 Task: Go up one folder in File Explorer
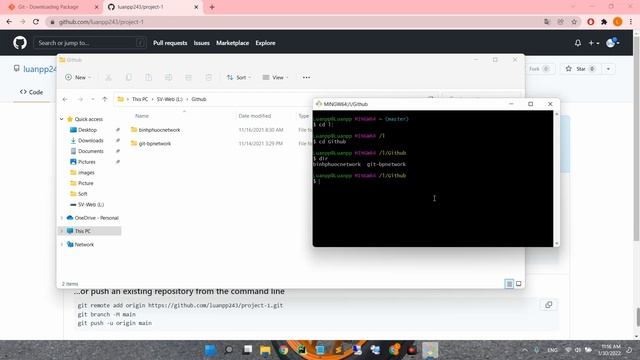105,99
